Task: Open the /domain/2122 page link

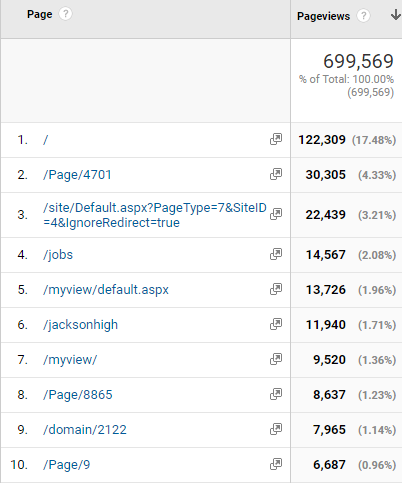Action: coord(85,430)
